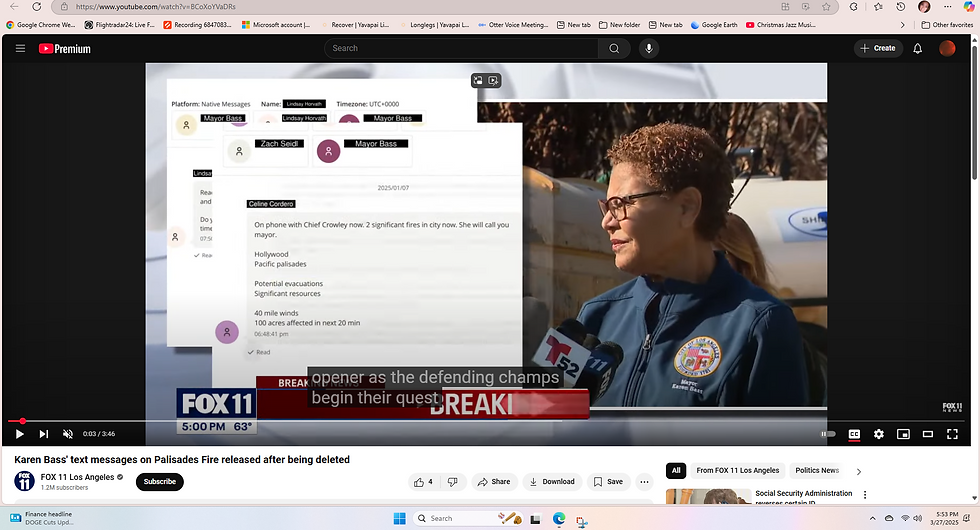Open volume control in system tray
The height and width of the screenshot is (530, 980).
point(918,518)
